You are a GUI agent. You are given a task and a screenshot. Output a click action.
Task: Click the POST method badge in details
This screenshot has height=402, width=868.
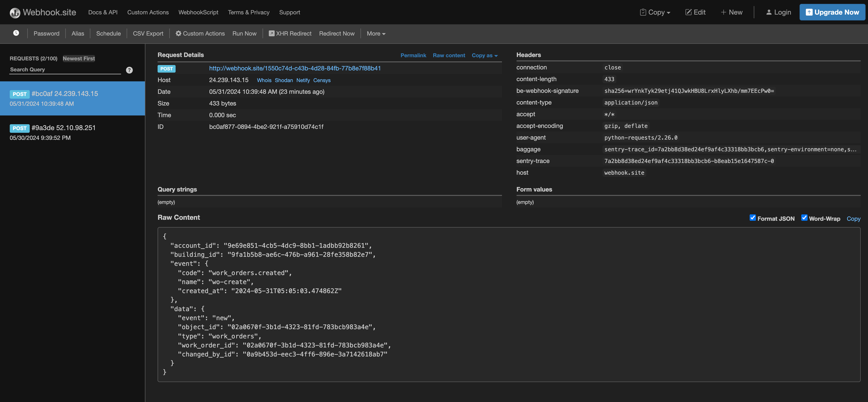coord(166,69)
